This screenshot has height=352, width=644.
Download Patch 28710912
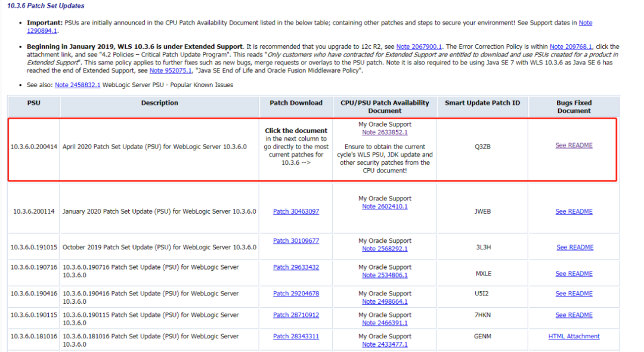(x=296, y=315)
